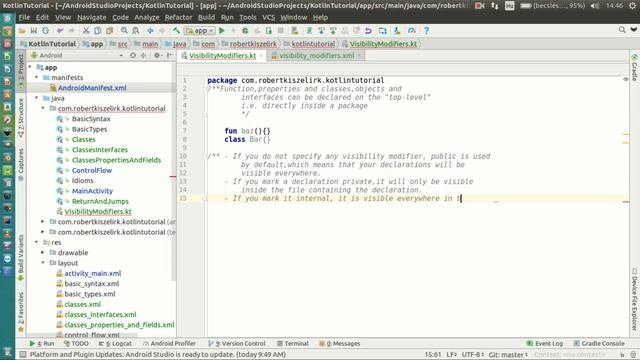Close the VisibilityModifiers.kt tab

click(261, 56)
